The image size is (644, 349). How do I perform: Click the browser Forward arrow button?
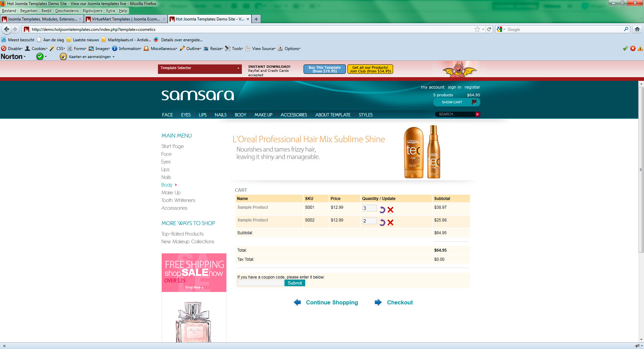click(x=15, y=29)
